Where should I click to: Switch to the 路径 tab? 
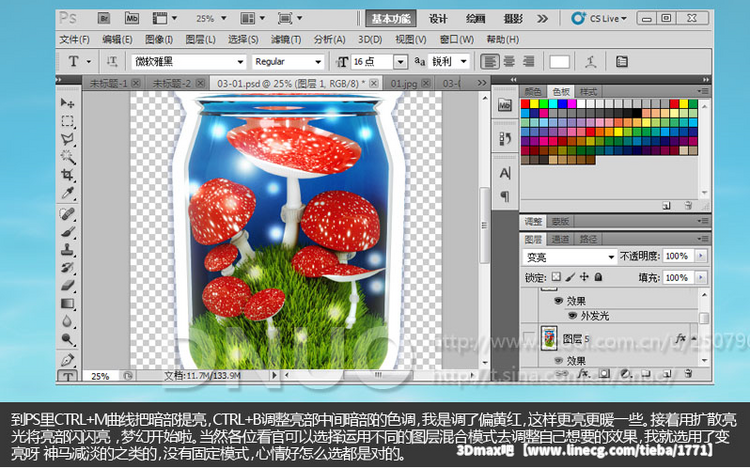coord(588,239)
